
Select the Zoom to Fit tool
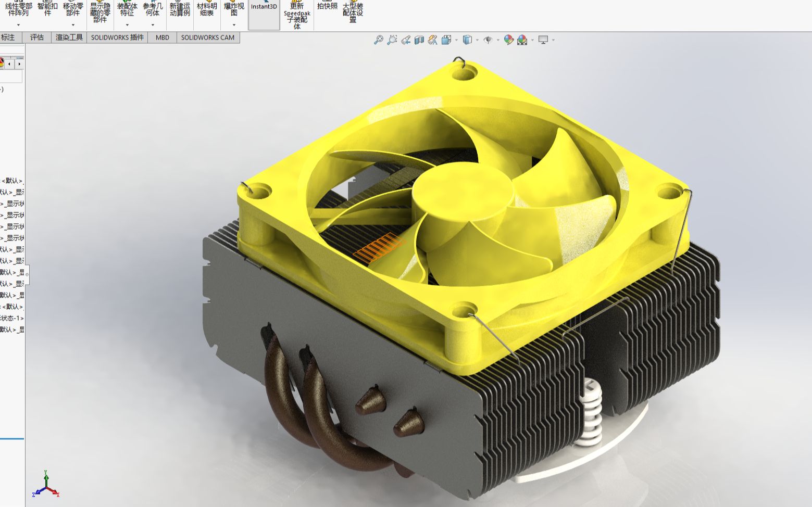coord(379,40)
